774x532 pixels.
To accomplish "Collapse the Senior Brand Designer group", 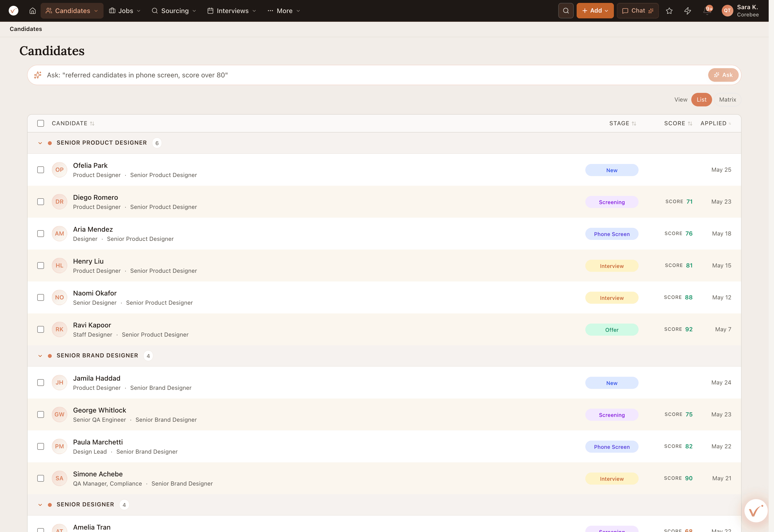I will pos(40,356).
